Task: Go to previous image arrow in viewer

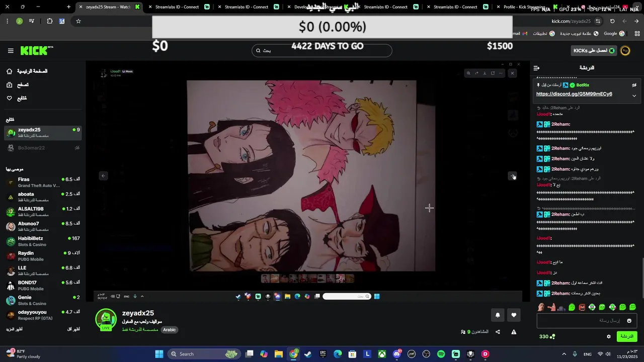Action: 103,176
